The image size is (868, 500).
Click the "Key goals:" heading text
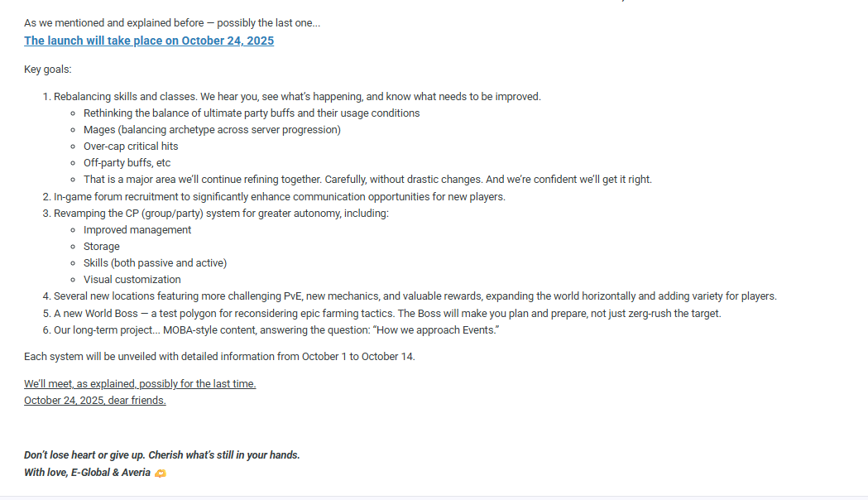coord(48,70)
